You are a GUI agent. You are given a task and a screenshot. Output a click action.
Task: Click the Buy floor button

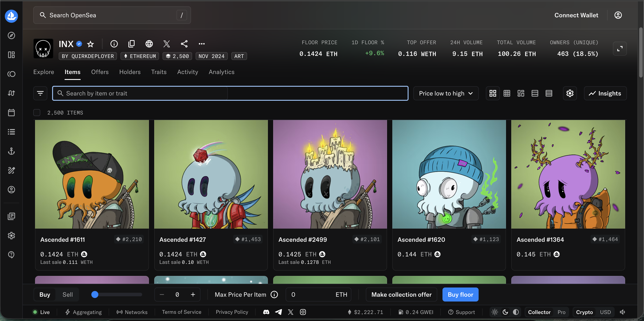(x=460, y=295)
